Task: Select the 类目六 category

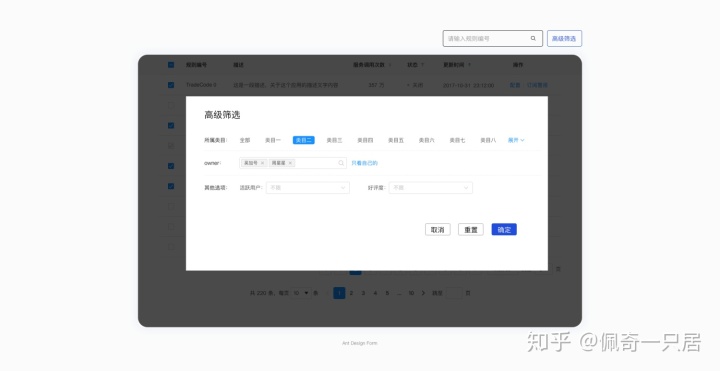Action: (x=427, y=140)
